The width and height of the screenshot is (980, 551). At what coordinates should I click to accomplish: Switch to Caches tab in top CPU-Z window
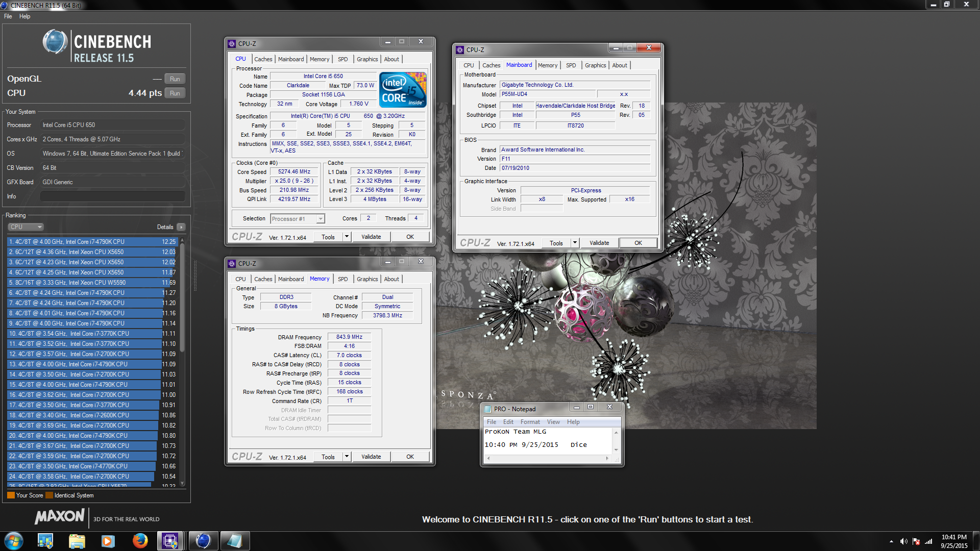(x=263, y=59)
